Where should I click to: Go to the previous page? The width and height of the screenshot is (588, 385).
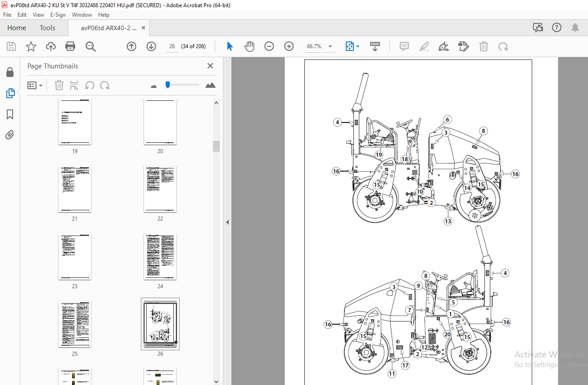[131, 46]
